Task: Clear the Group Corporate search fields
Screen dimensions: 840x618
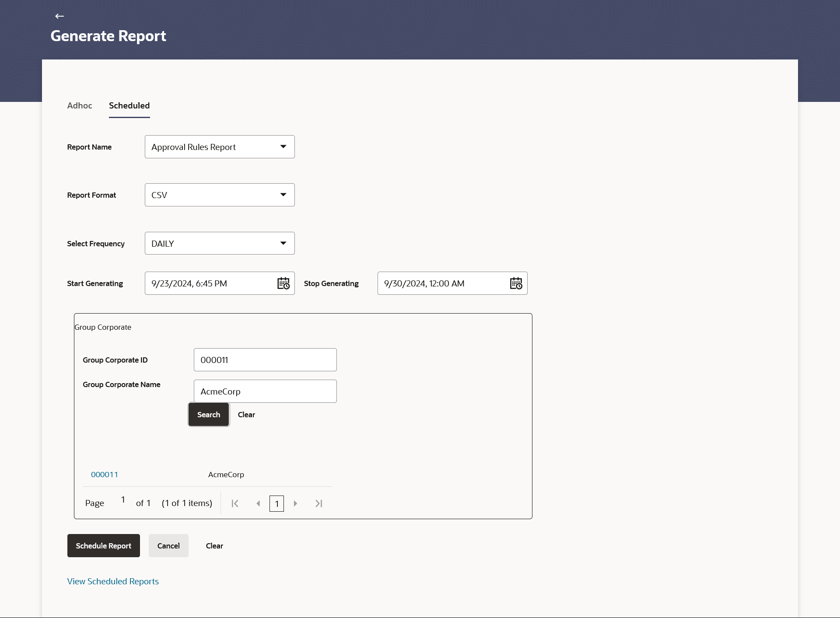Action: click(x=246, y=415)
